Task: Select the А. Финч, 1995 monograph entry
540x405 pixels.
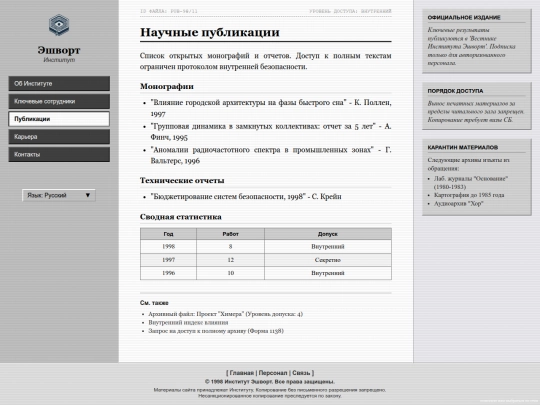Action: (x=271, y=132)
